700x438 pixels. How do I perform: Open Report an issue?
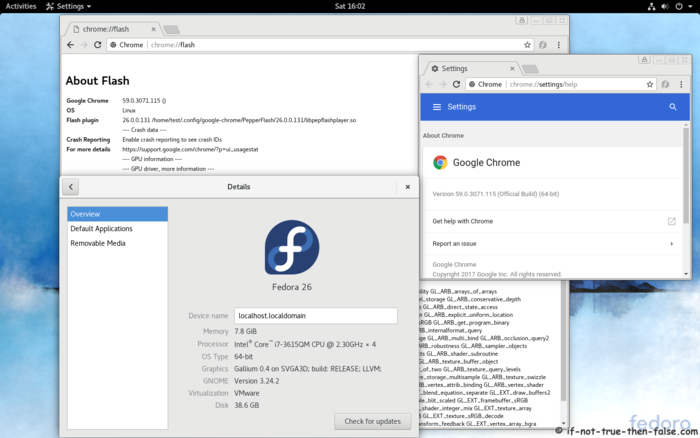[553, 244]
